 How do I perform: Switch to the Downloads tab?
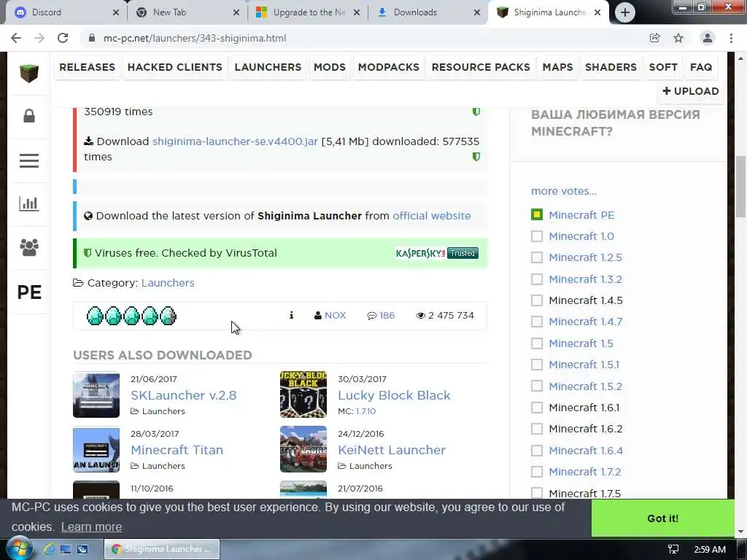tap(428, 13)
